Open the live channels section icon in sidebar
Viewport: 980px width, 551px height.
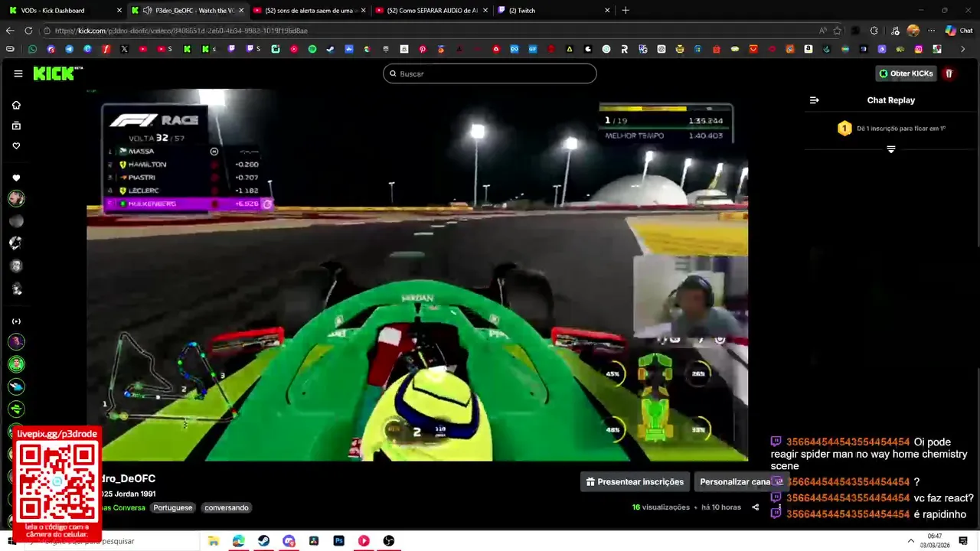(x=16, y=321)
